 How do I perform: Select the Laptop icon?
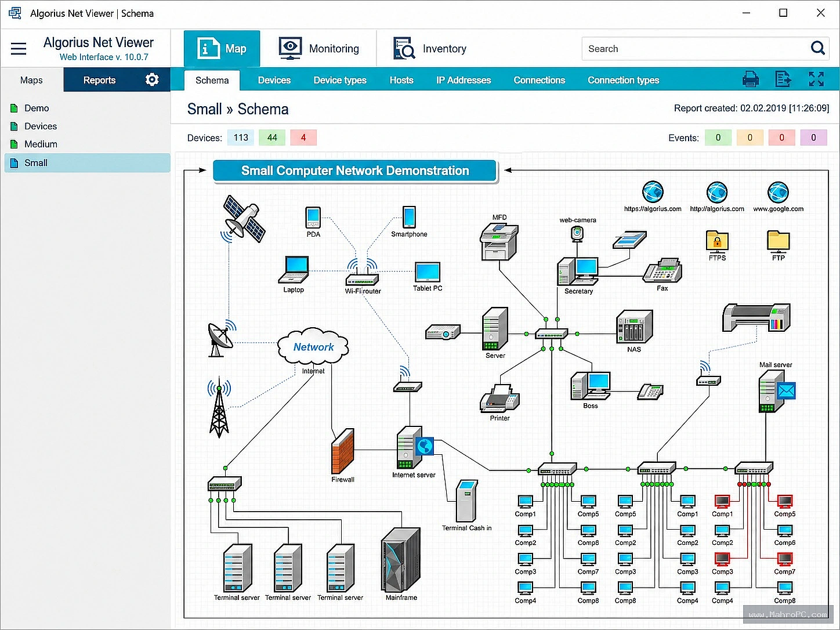294,270
